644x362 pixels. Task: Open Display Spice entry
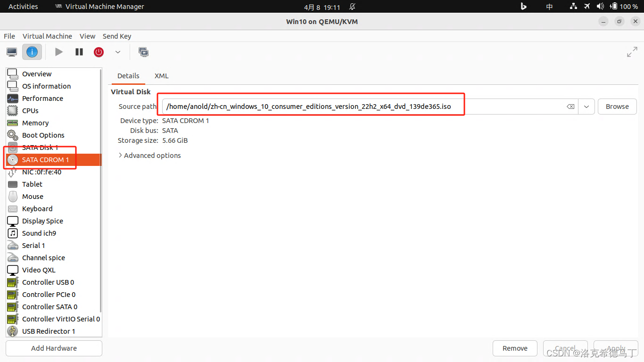[53, 221]
